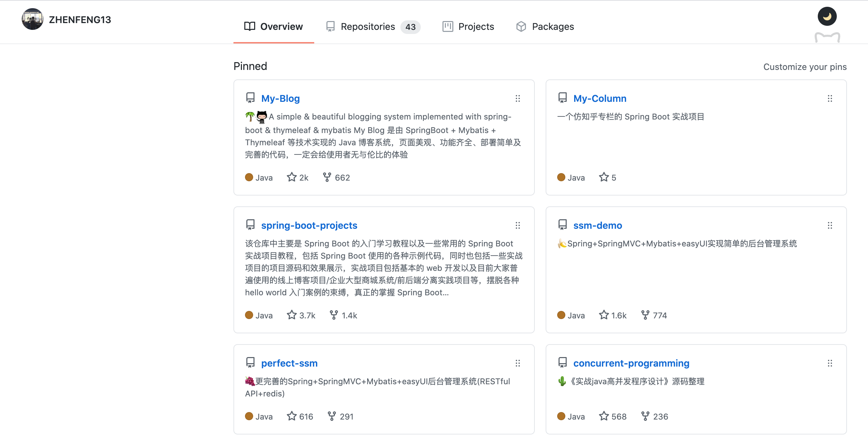Open the My-Blog repository link

pyautogui.click(x=280, y=98)
